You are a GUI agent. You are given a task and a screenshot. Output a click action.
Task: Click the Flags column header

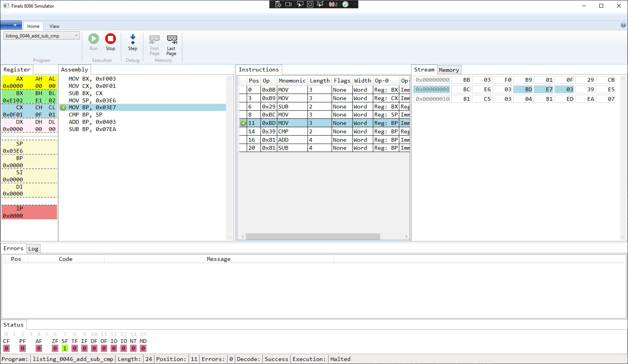342,81
